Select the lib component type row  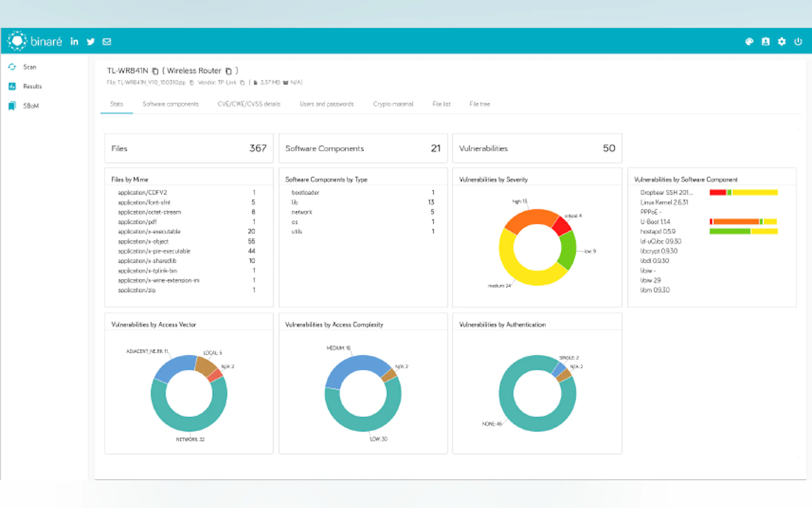[363, 202]
